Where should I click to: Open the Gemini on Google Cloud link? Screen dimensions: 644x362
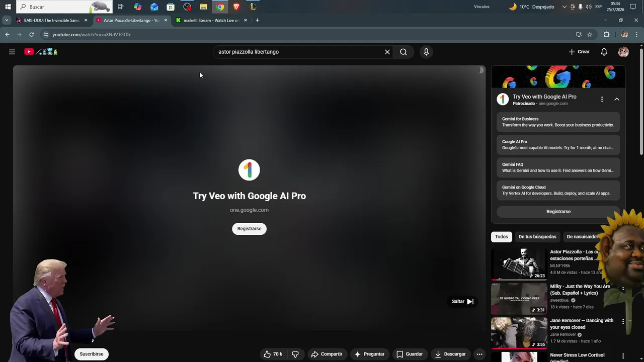tap(558, 191)
